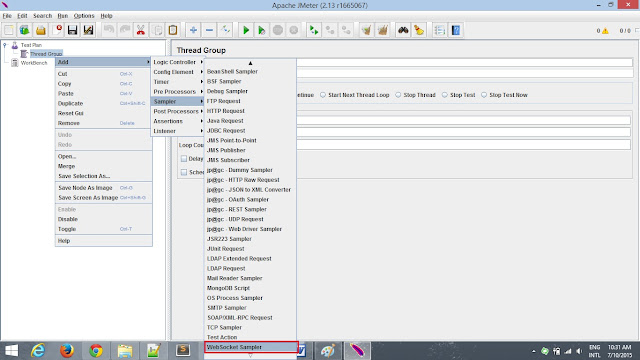The width and height of the screenshot is (640, 360).
Task: Open File Explorer from taskbar
Action: [x=125, y=351]
